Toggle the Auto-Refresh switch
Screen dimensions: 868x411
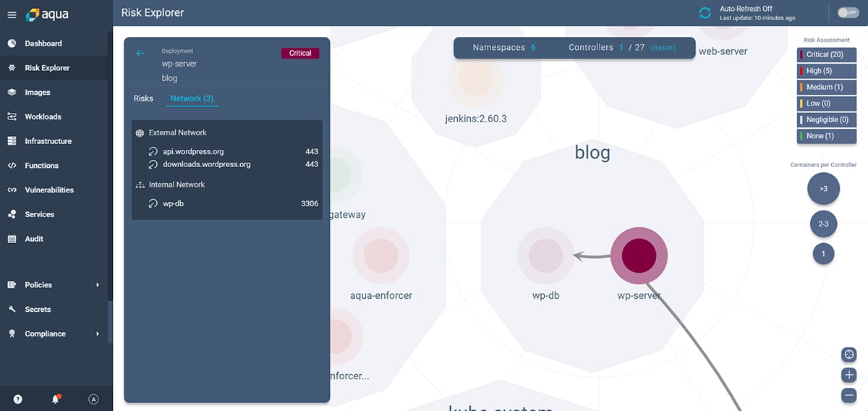(847, 12)
